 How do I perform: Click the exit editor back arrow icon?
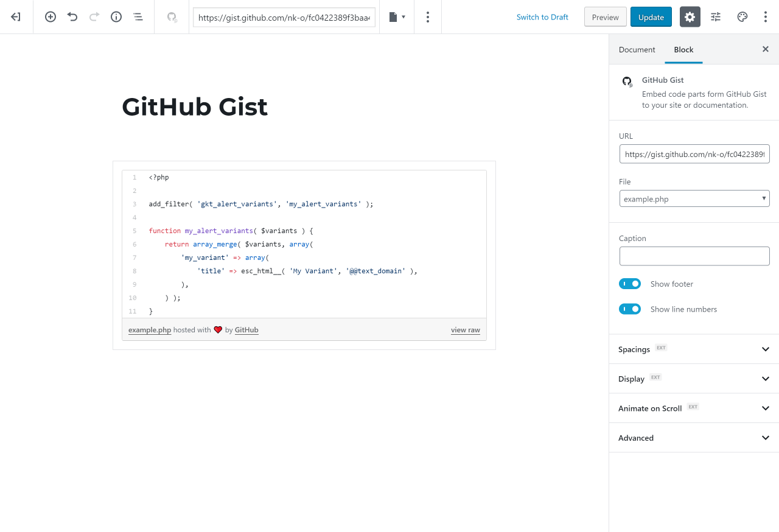16,17
